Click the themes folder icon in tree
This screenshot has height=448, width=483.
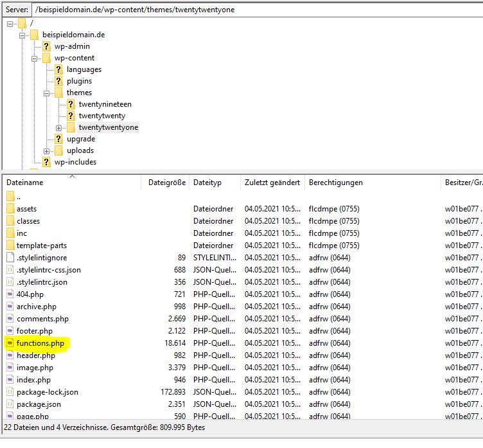tap(58, 93)
